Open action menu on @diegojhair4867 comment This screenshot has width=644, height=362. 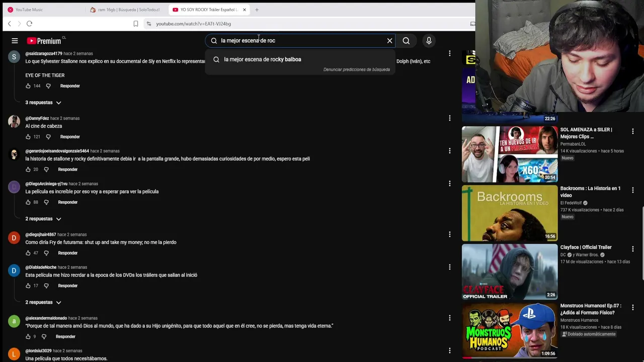pos(450,234)
